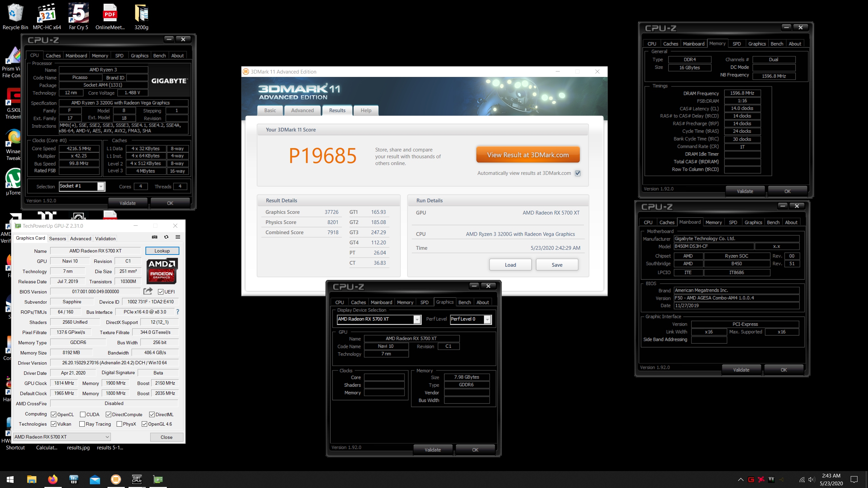Click Graphics Score value 37726

331,212
